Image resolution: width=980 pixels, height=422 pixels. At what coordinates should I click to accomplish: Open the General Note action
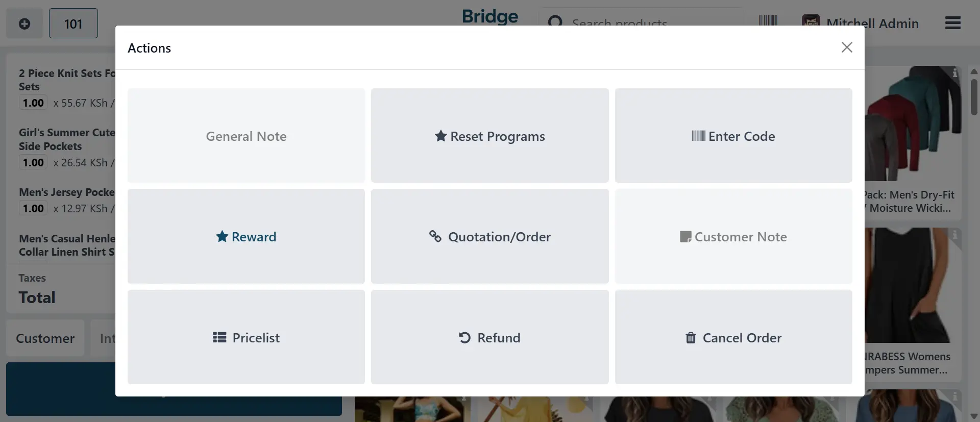pos(246,136)
